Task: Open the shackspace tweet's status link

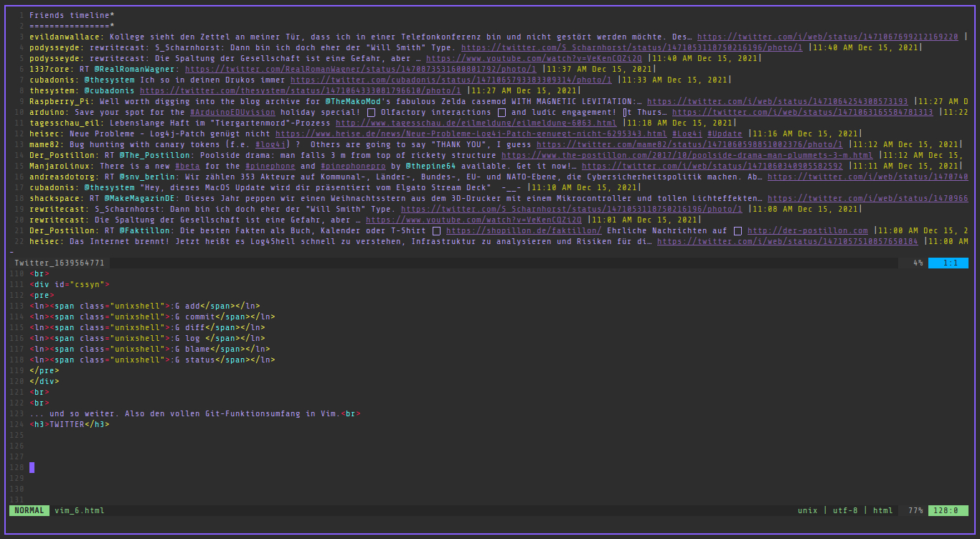Action: 868,198
